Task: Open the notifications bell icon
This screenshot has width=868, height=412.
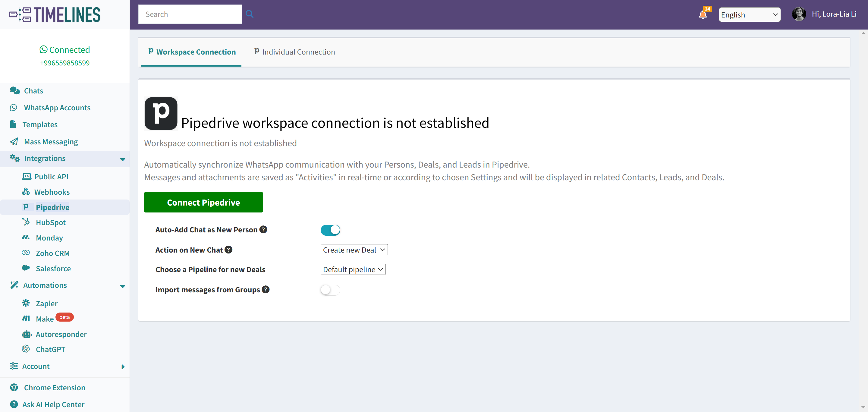Action: pyautogui.click(x=703, y=15)
